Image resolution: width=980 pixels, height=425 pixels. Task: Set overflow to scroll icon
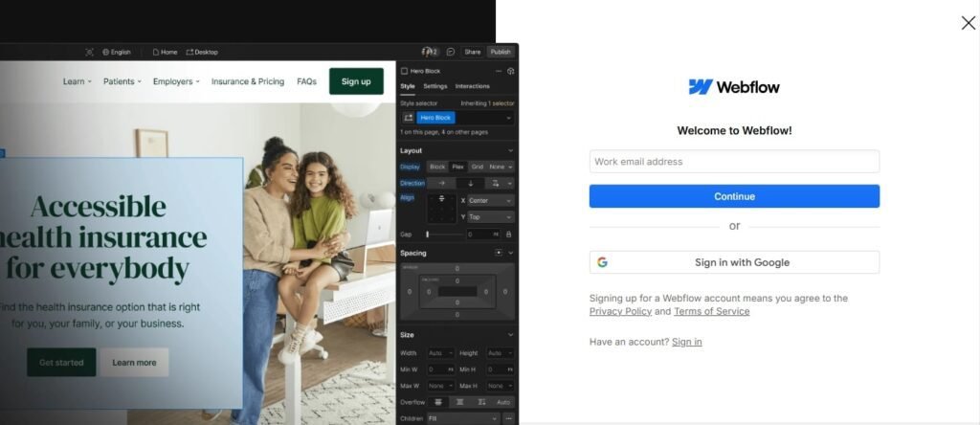coord(482,402)
